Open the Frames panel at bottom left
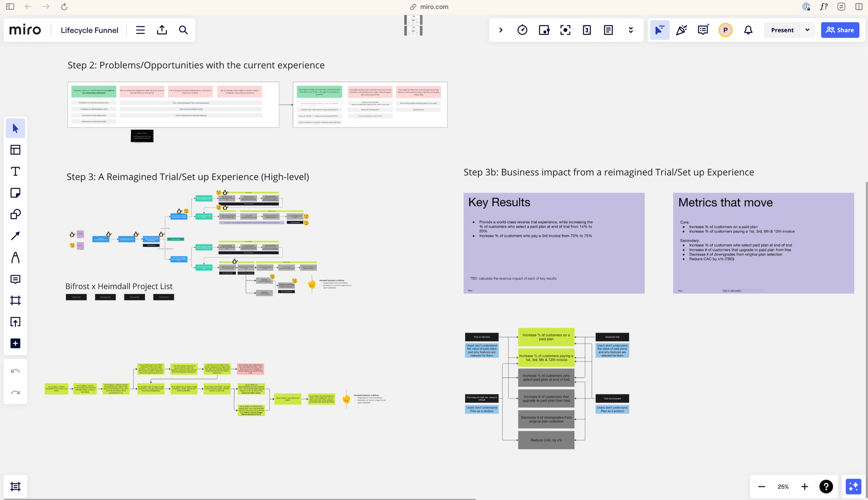868x500 pixels. (x=15, y=486)
